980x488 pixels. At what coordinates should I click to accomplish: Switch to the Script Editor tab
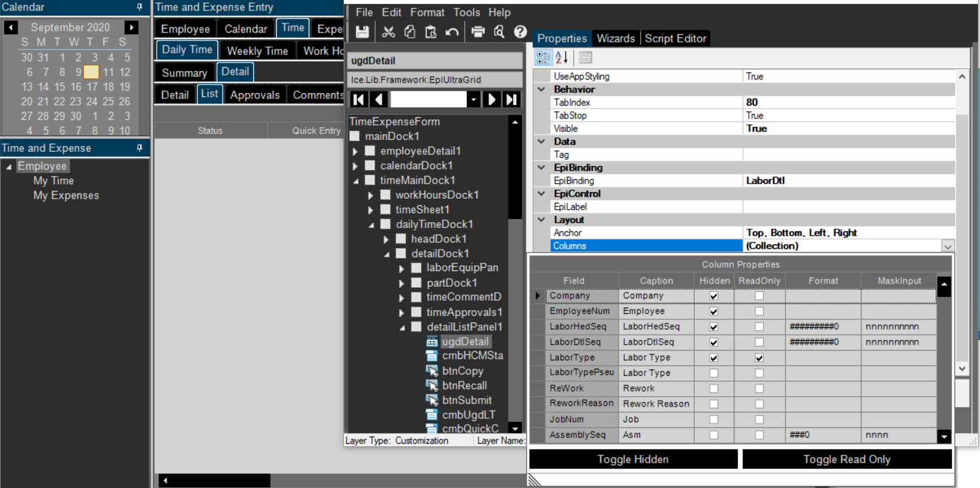(x=675, y=38)
